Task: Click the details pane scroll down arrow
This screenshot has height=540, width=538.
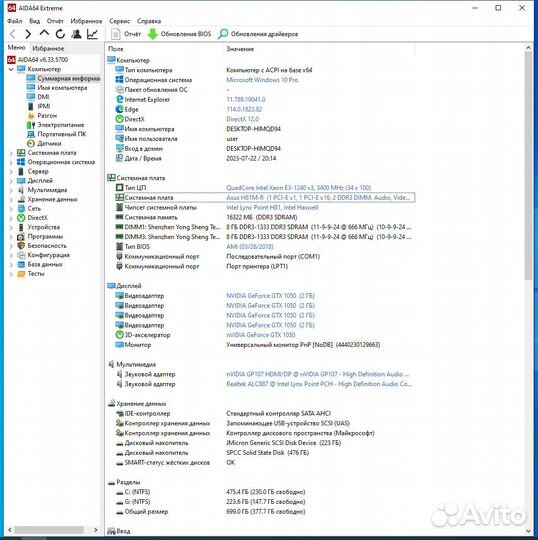Action: [x=528, y=531]
